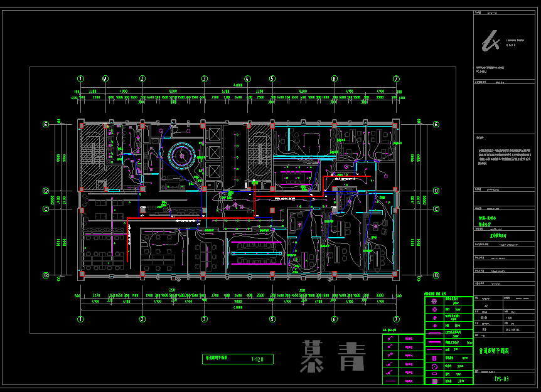Select grid axis bubble 3 at the bottom

204,319
